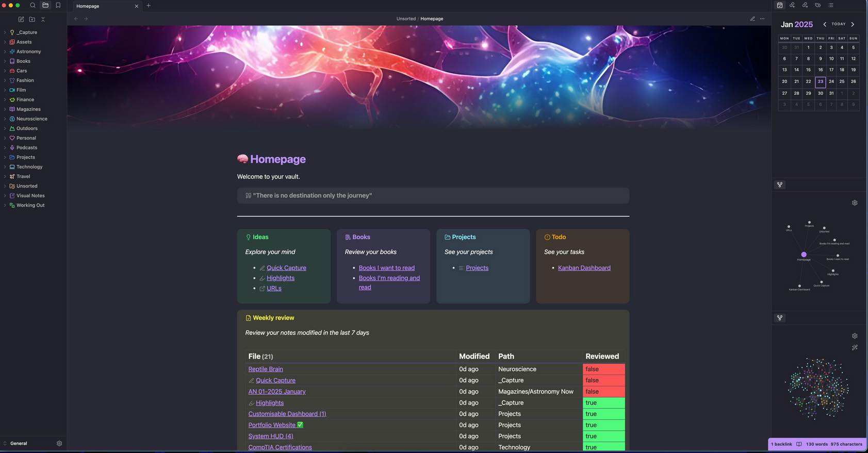Click the graph animate wand icon

pos(855,347)
